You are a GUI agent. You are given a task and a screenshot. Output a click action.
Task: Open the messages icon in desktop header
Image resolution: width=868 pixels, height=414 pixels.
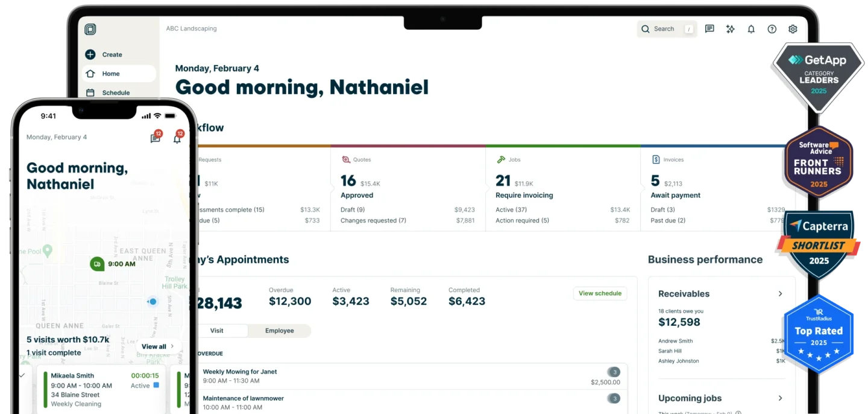(709, 29)
